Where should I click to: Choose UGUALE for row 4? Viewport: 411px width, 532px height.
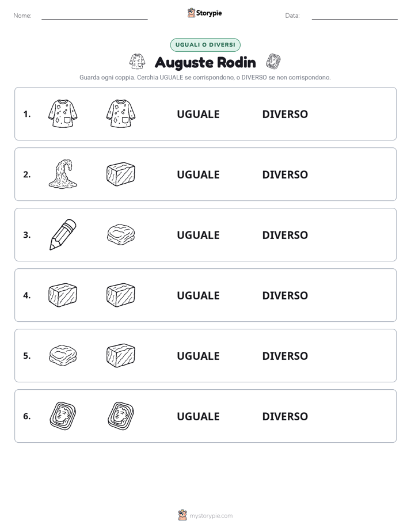198,295
